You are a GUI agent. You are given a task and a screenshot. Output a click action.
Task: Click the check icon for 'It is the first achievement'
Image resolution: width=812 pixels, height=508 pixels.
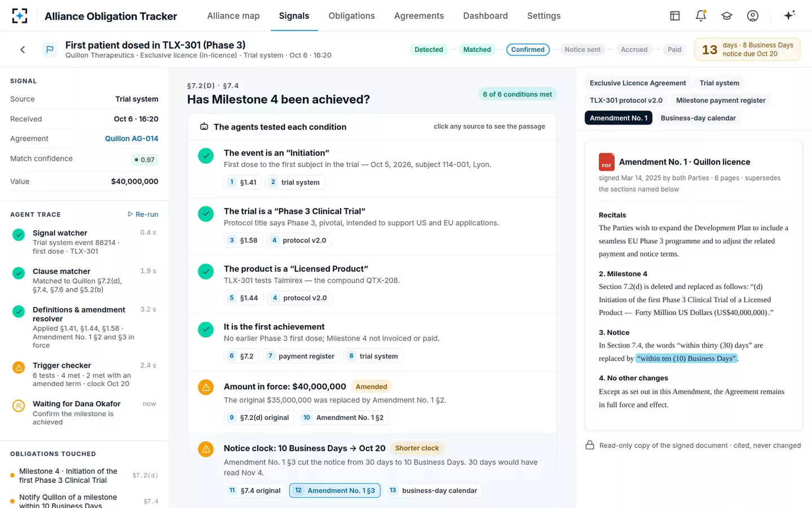[x=206, y=330]
